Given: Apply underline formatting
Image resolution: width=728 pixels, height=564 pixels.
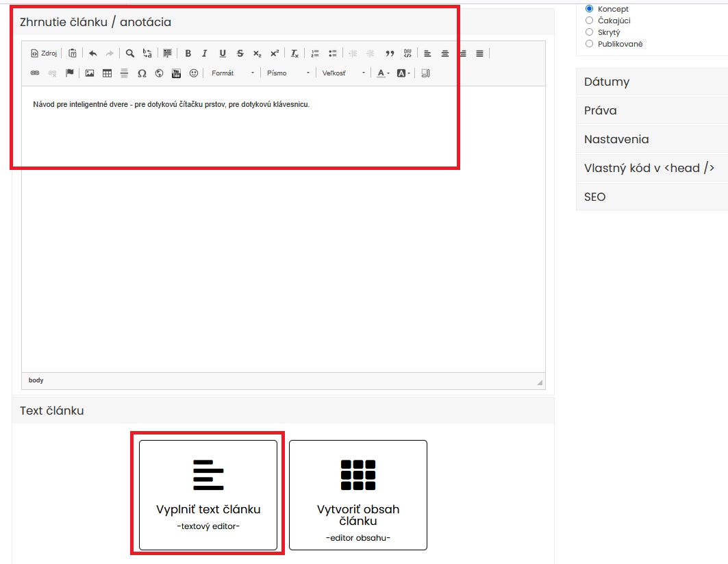Looking at the screenshot, I should [222, 53].
